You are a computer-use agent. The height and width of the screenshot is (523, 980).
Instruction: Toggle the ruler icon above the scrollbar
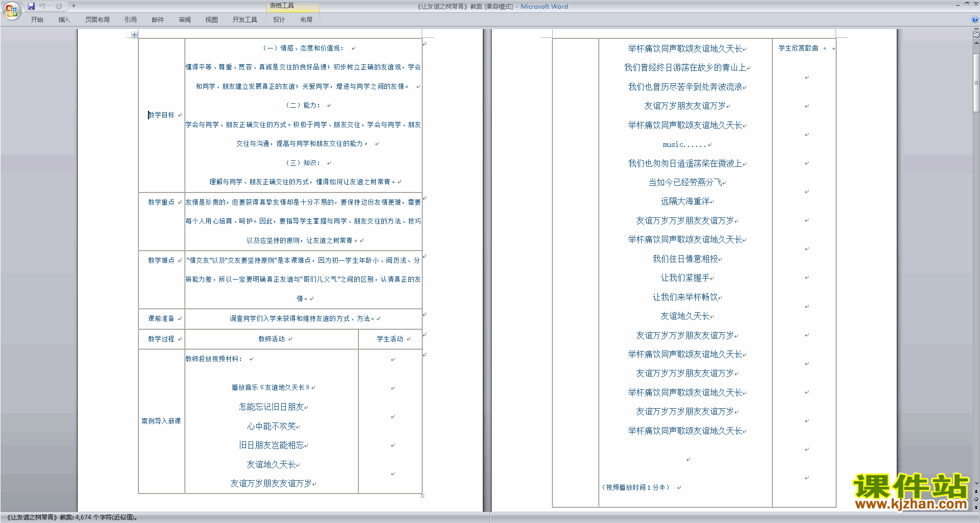point(976,35)
